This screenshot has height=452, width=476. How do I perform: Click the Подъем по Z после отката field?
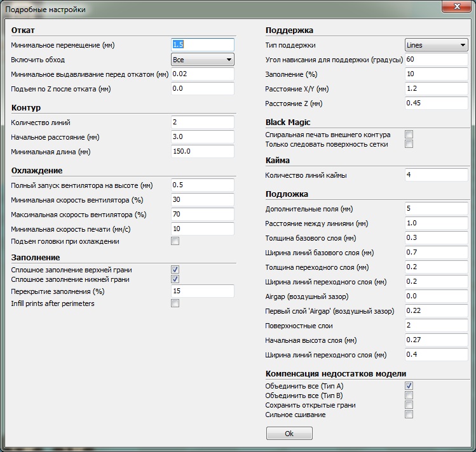point(203,88)
